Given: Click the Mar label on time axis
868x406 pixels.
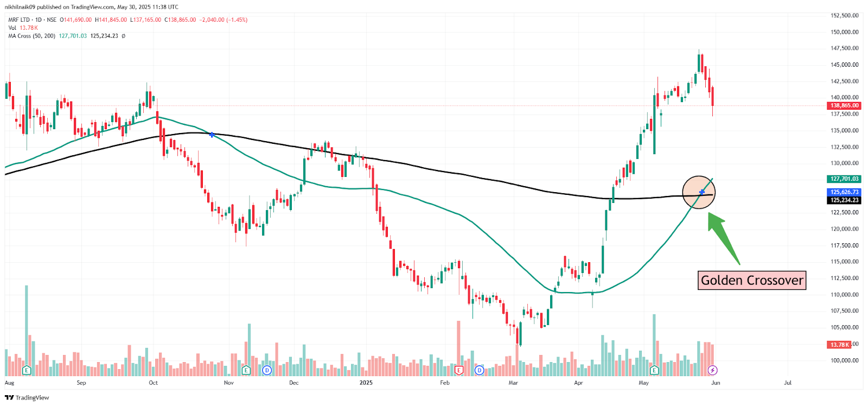Looking at the screenshot, I should coord(513,383).
